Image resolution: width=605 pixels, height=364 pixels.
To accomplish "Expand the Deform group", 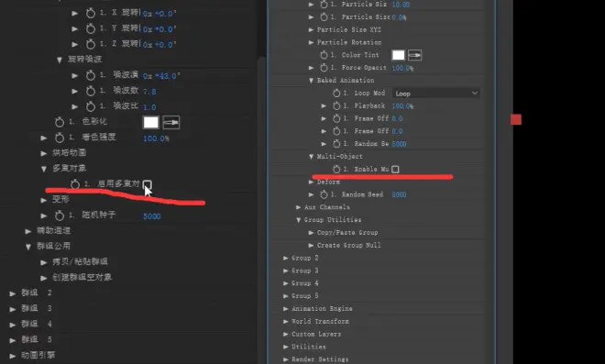I will pyautogui.click(x=311, y=182).
